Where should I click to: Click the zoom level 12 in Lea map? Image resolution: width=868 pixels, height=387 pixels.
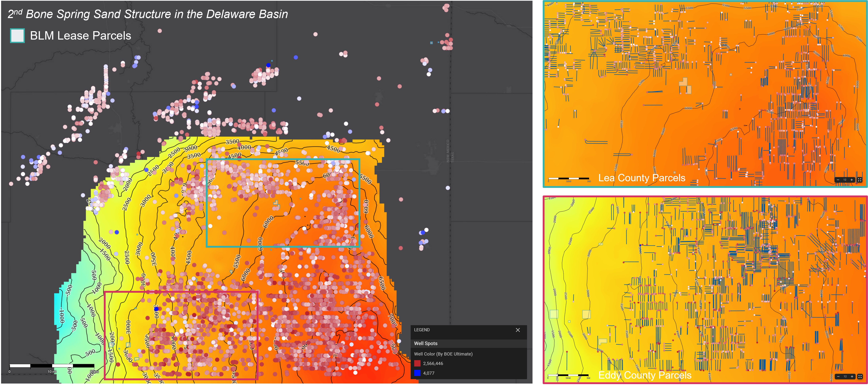[x=845, y=180]
